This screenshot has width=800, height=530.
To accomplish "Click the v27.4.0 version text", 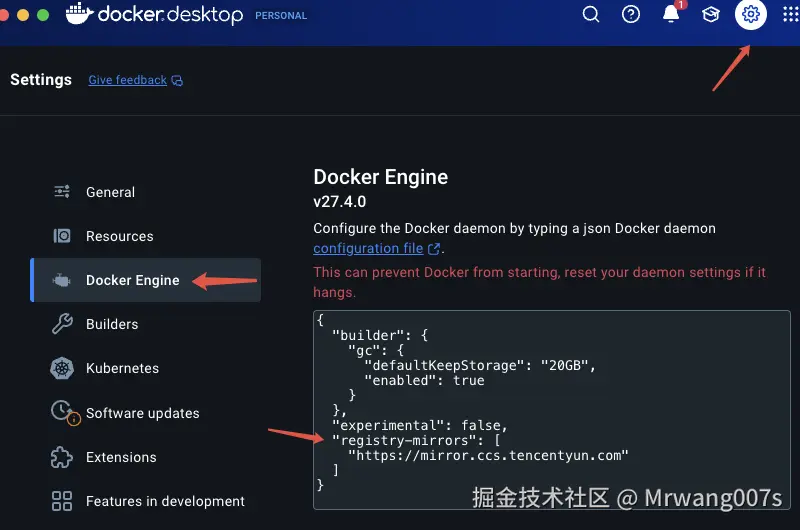I will point(340,201).
